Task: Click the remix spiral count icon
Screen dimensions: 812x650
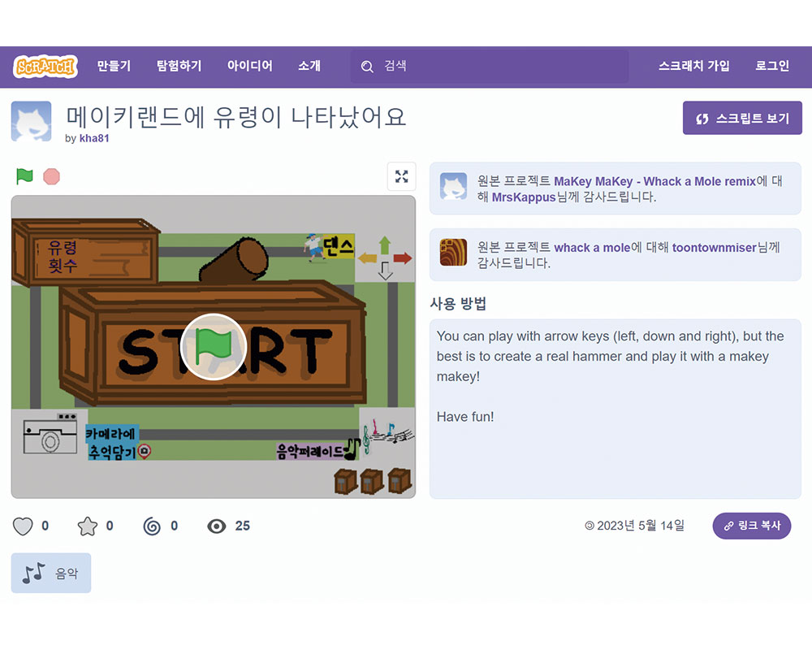Action: pos(152,526)
